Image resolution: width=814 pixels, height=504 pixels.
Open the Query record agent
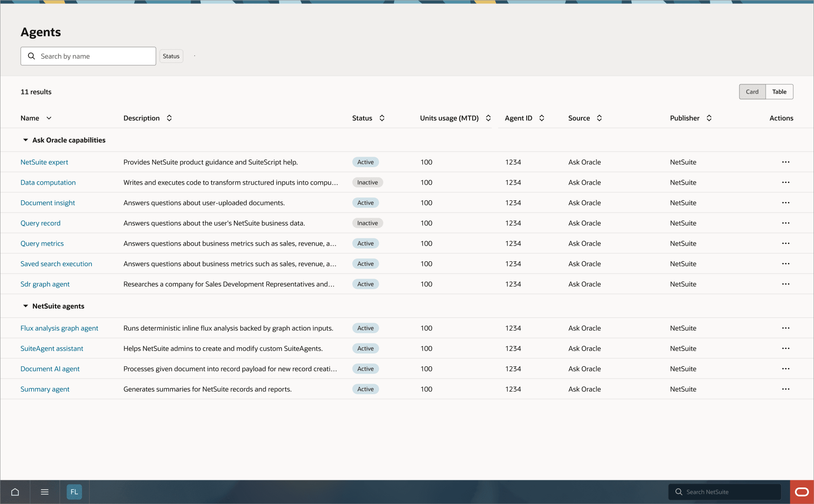40,223
